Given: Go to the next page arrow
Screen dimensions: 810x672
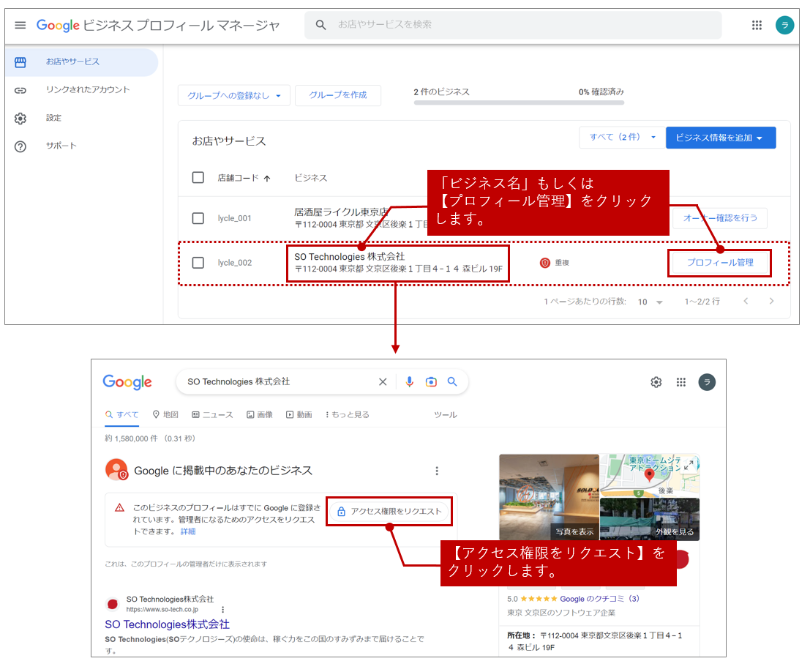Looking at the screenshot, I should click(771, 302).
